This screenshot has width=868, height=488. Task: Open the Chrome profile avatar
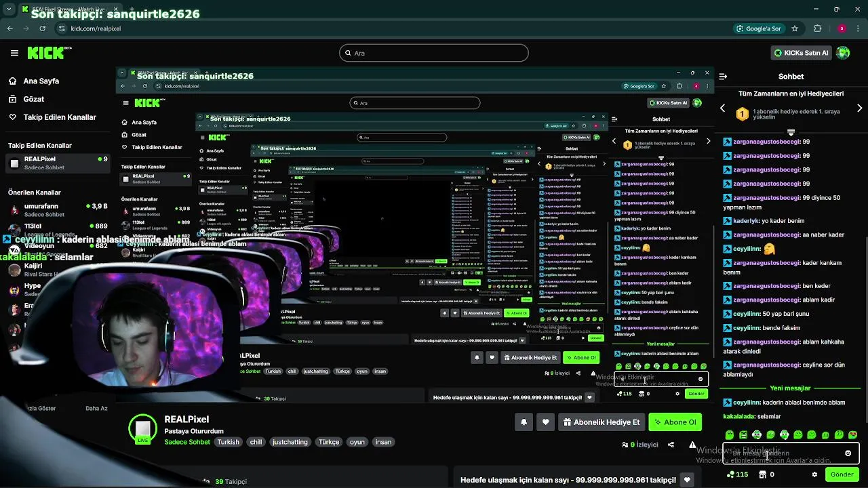pyautogui.click(x=842, y=28)
